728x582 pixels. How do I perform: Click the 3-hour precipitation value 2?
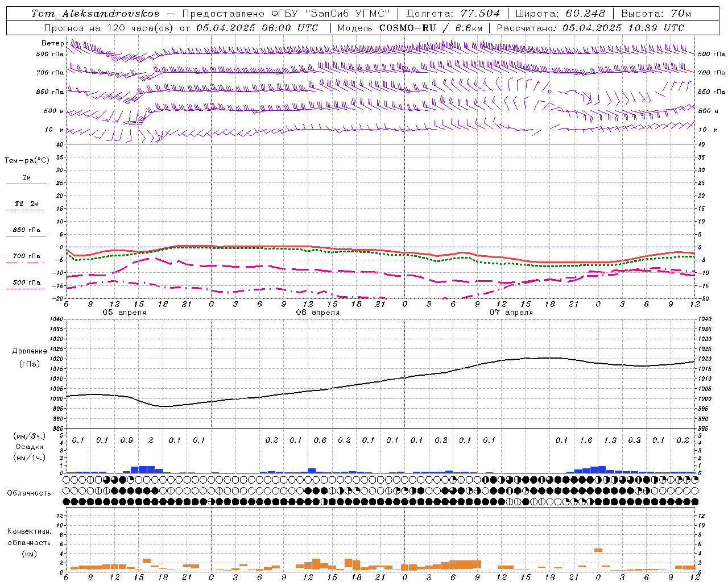tap(151, 440)
